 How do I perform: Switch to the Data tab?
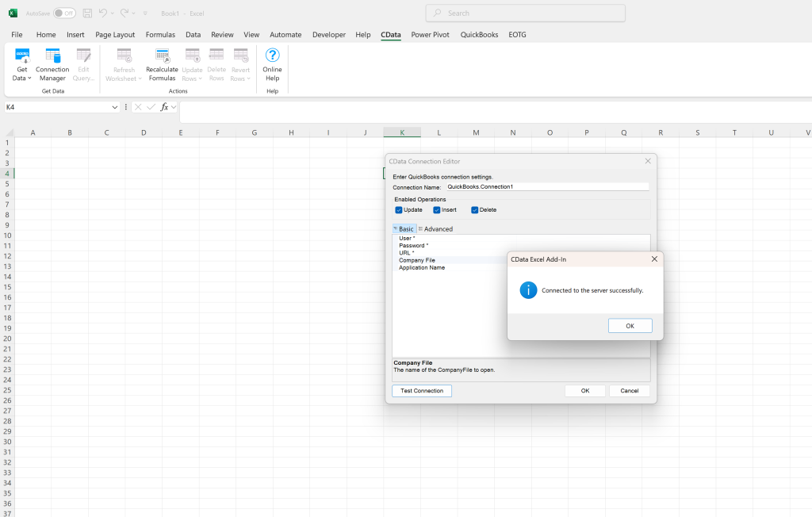click(193, 35)
